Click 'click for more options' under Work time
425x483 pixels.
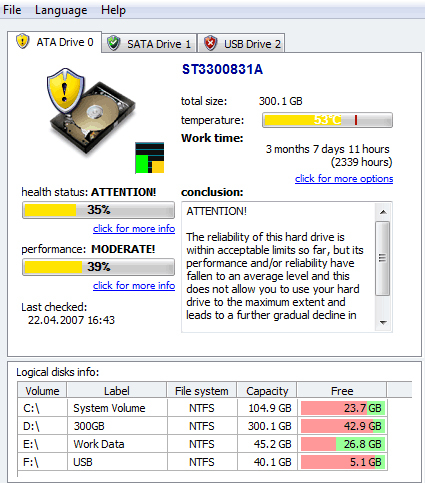(x=344, y=179)
